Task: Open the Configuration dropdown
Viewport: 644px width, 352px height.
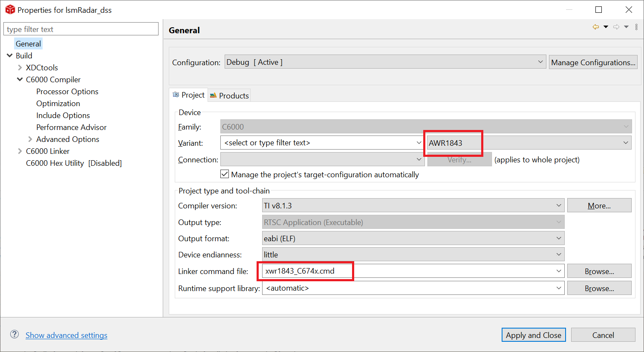Action: (x=540, y=61)
